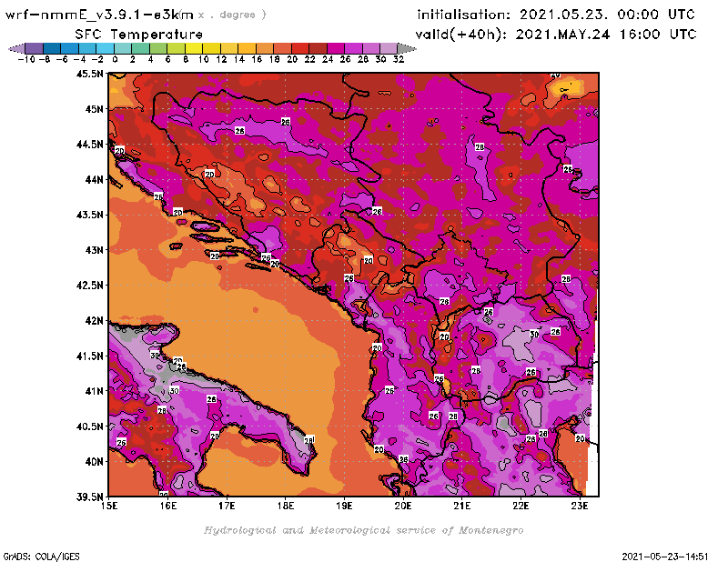Click the Hydrological and Meteorological service caption

[363, 530]
